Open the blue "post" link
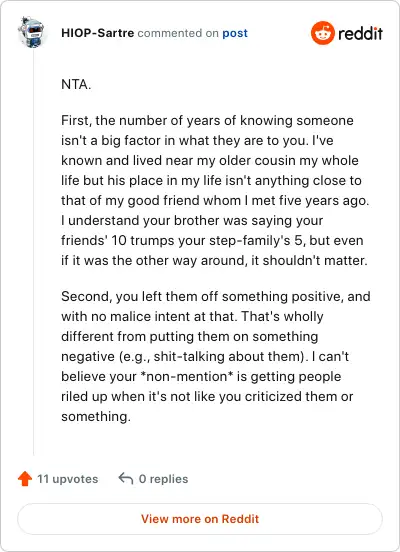Viewport: 400px width, 552px height. tap(235, 33)
